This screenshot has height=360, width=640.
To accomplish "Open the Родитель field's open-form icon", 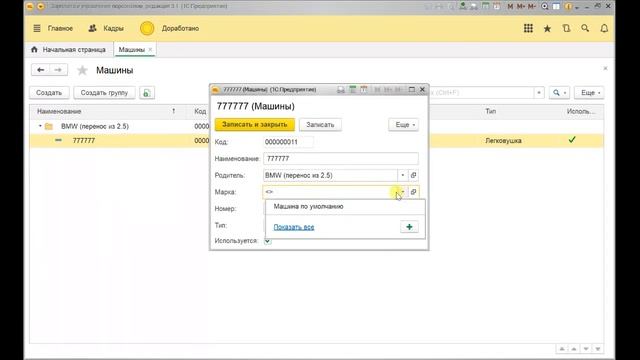I will tap(413, 175).
